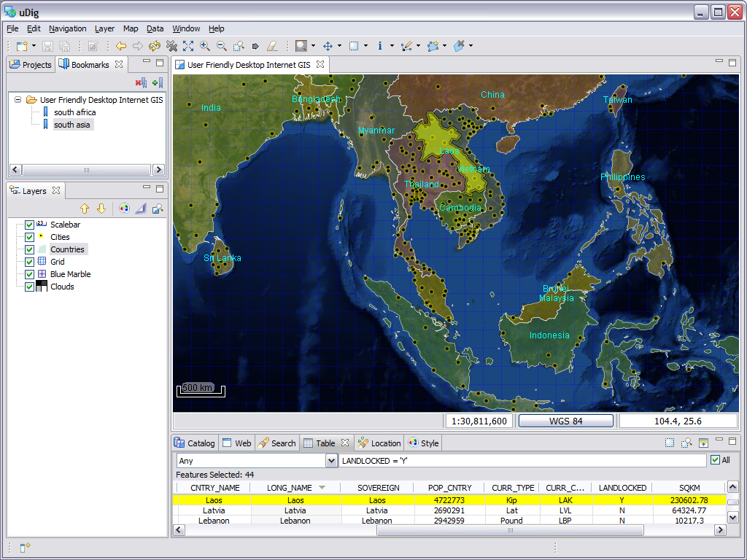747x560 pixels.
Task: Open the Navigation menu
Action: tap(67, 28)
